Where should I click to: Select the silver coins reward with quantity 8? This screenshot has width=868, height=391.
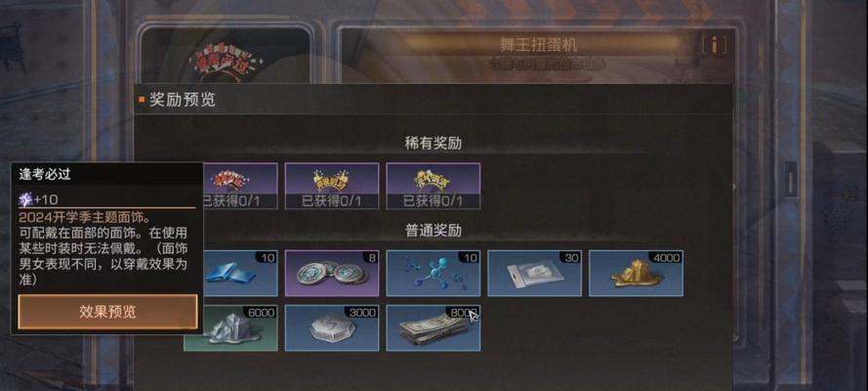[x=332, y=273]
